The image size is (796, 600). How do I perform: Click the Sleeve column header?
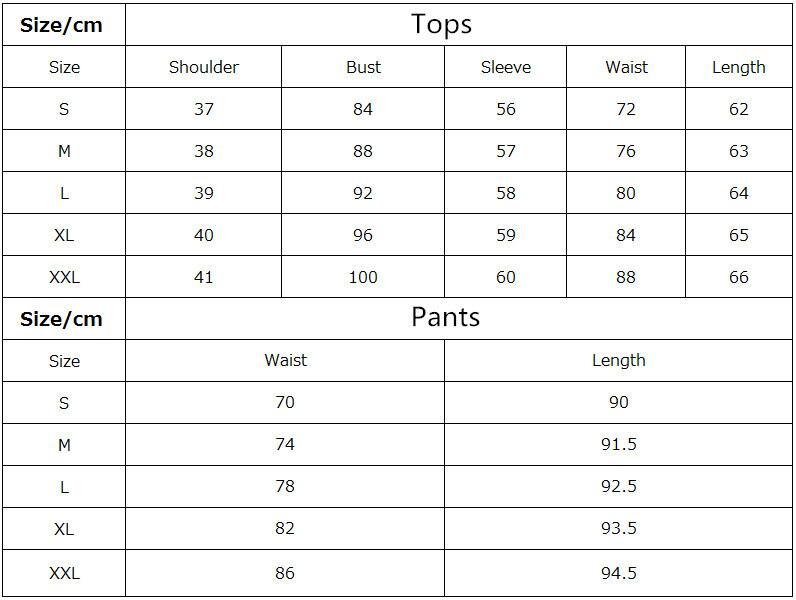(506, 67)
